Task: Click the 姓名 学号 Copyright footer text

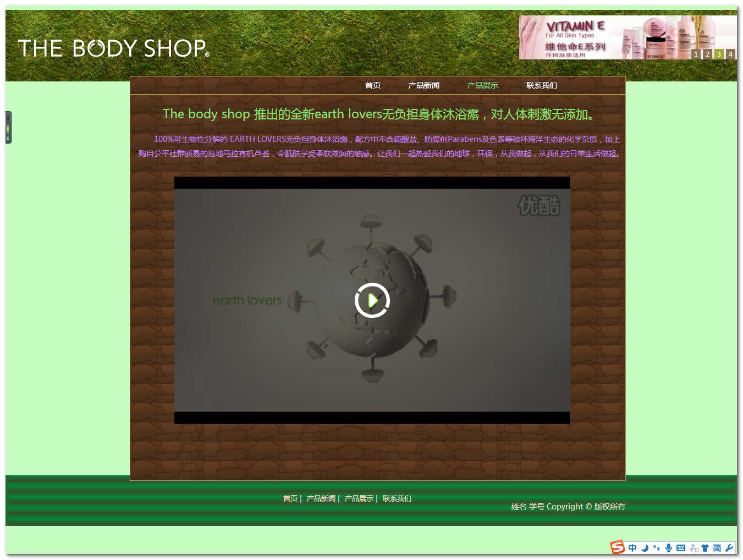Action: tap(568, 507)
